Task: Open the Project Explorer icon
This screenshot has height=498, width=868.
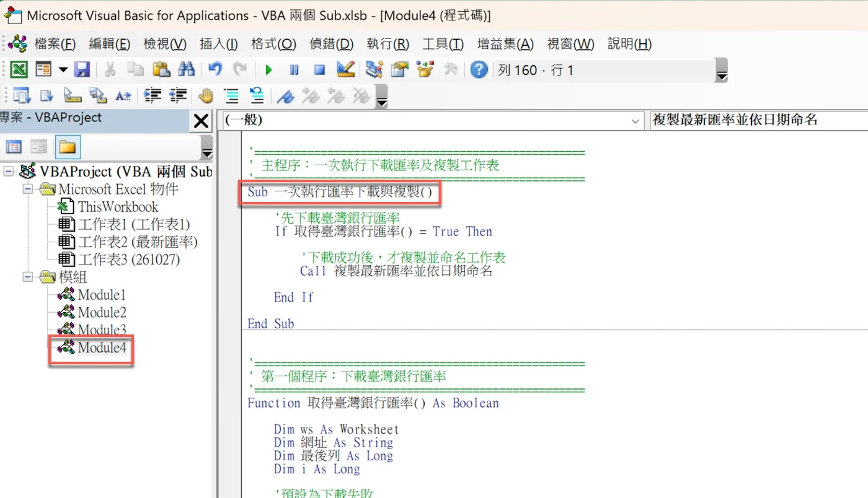Action: [x=374, y=69]
